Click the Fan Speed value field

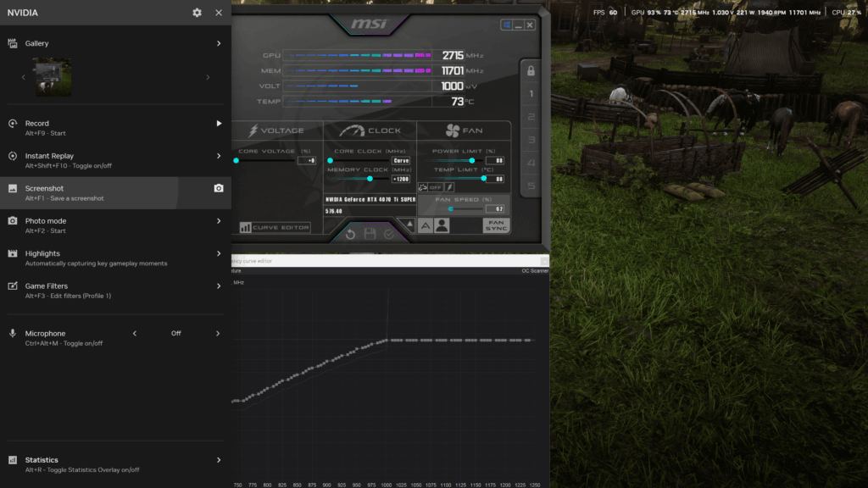pos(495,208)
